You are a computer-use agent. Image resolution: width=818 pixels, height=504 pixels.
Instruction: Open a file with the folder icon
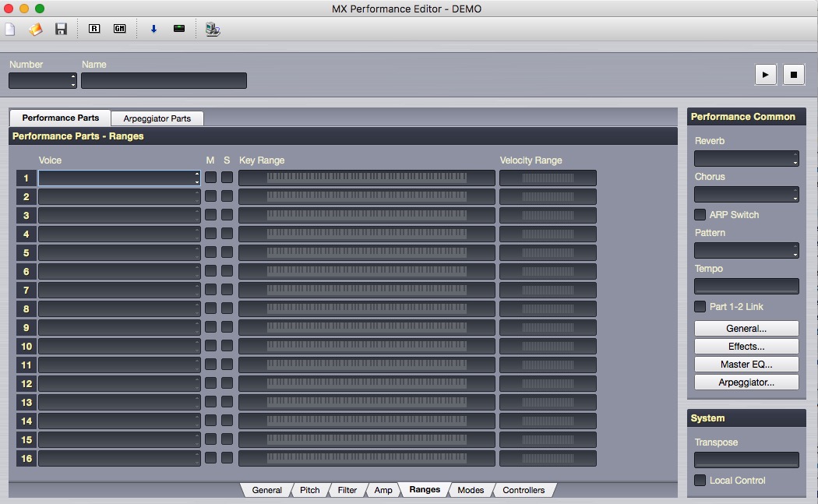pyautogui.click(x=36, y=29)
